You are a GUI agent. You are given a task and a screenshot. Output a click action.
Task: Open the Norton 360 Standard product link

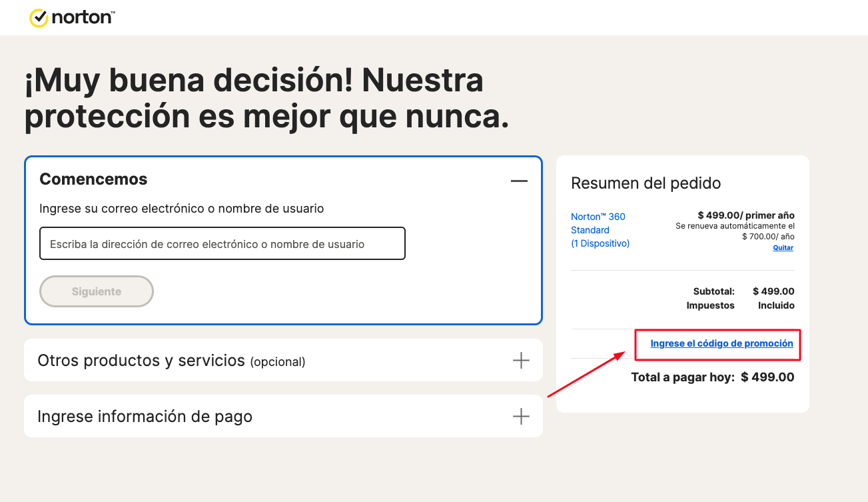[600, 230]
